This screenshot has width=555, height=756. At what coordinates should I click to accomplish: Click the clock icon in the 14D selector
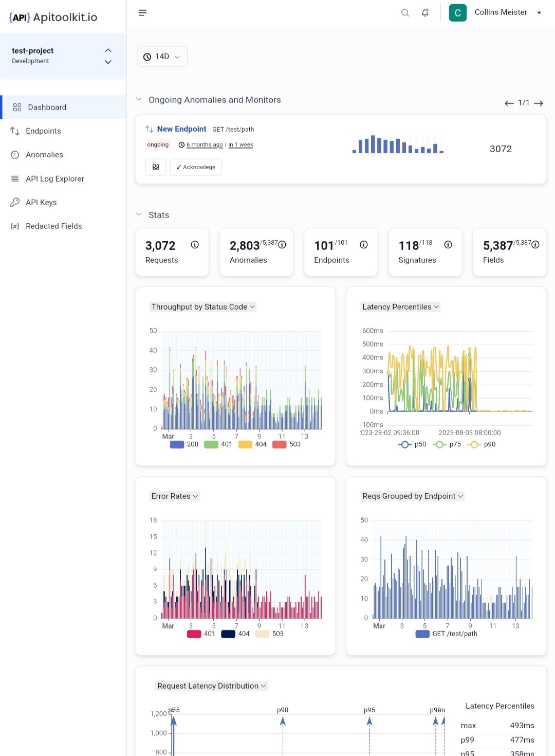(147, 57)
